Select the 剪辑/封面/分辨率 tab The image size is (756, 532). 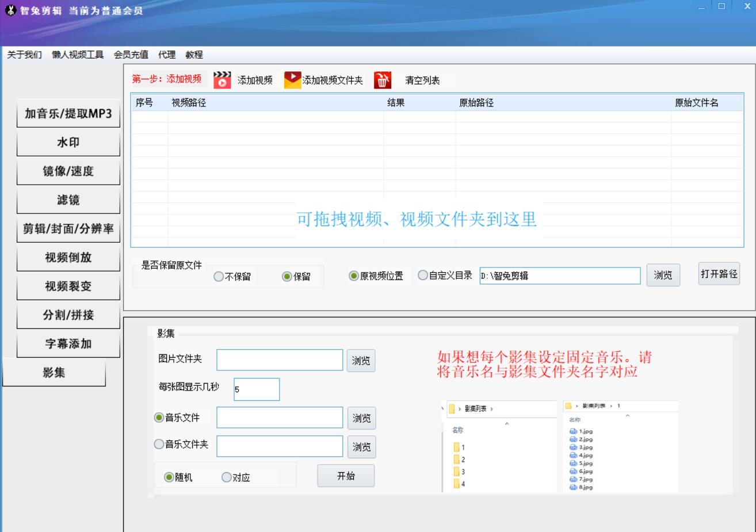click(x=68, y=228)
